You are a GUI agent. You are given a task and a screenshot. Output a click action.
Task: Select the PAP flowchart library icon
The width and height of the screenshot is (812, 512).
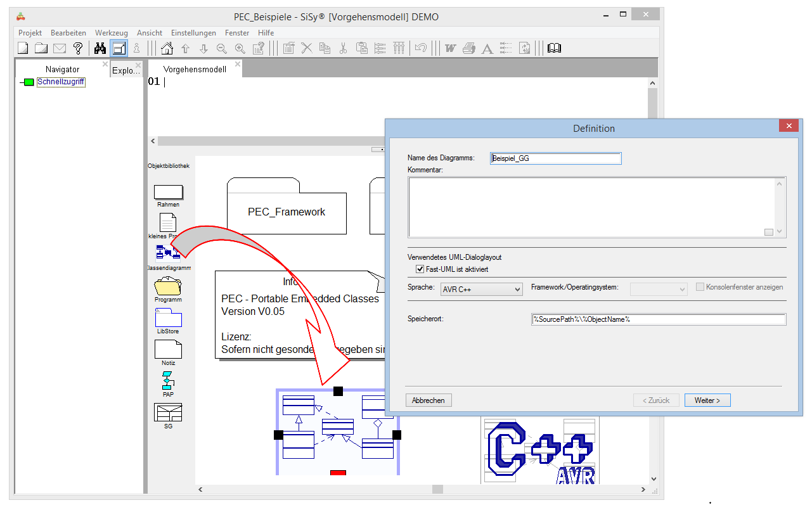click(168, 381)
